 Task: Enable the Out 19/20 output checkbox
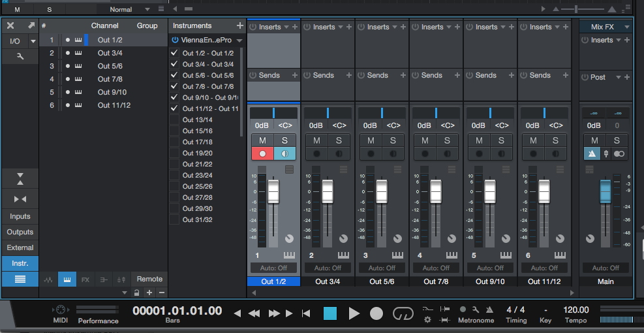tap(174, 153)
